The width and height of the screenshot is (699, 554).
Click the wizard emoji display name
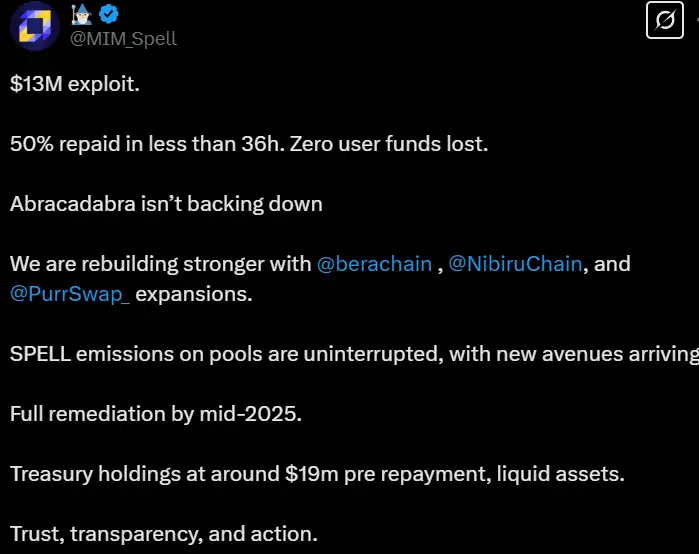coord(81,14)
